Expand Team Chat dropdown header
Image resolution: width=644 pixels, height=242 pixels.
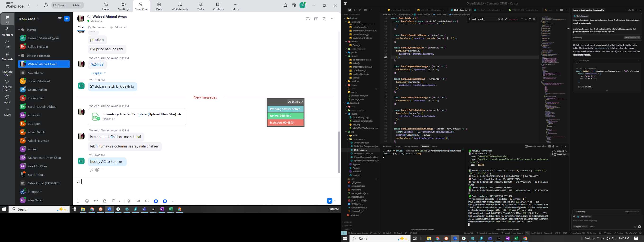pyautogui.click(x=28, y=19)
